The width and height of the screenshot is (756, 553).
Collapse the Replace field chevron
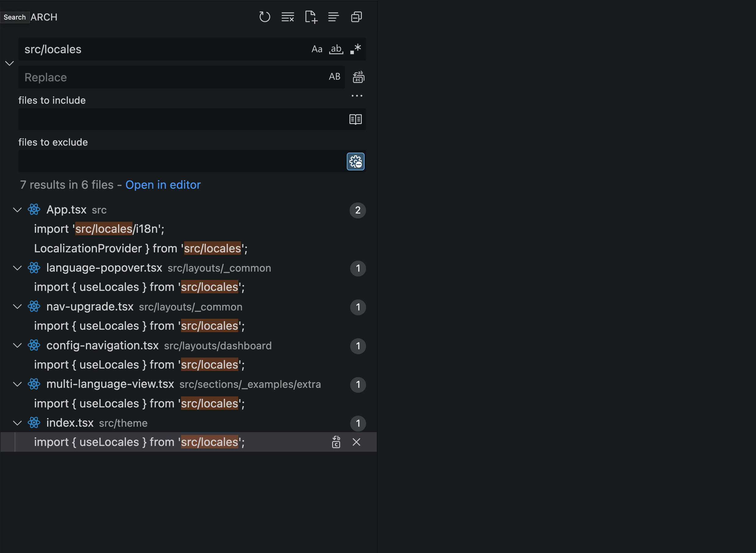tap(9, 63)
